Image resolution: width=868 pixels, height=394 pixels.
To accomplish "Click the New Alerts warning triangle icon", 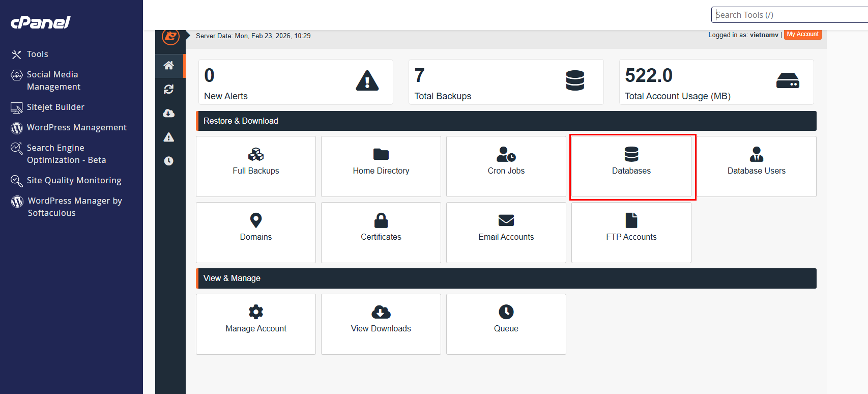I will click(x=367, y=80).
